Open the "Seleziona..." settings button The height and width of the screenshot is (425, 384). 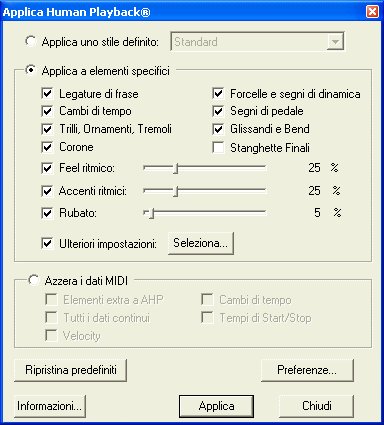point(201,243)
